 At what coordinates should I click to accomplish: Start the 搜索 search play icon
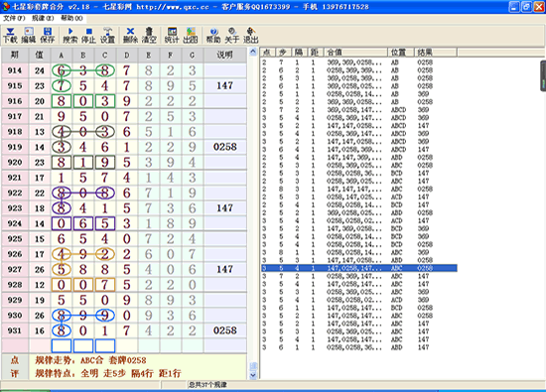tap(70, 36)
